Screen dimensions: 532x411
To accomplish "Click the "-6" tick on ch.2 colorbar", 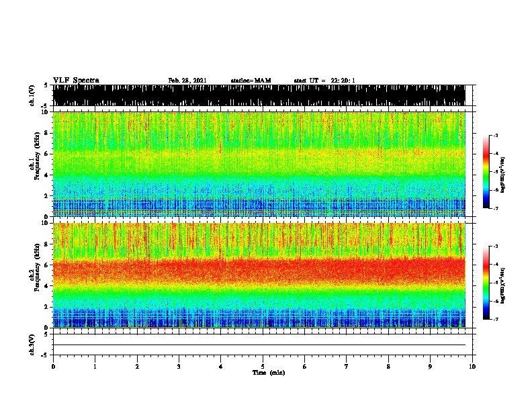I will coord(495,301).
